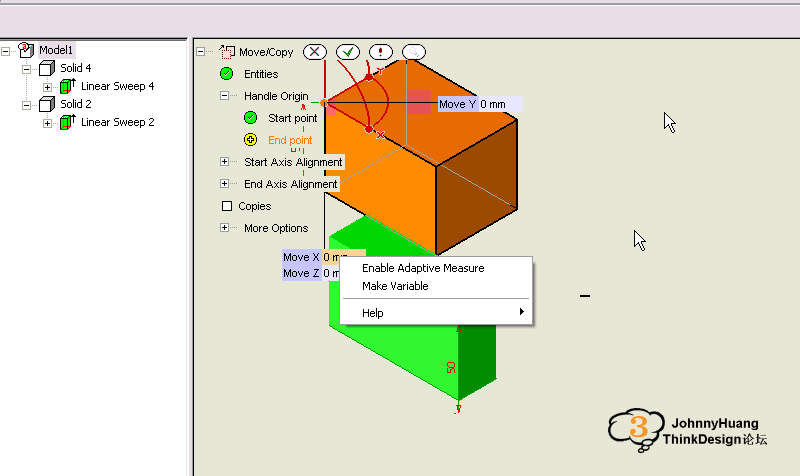Select Model1 in the model tree

pyautogui.click(x=56, y=50)
